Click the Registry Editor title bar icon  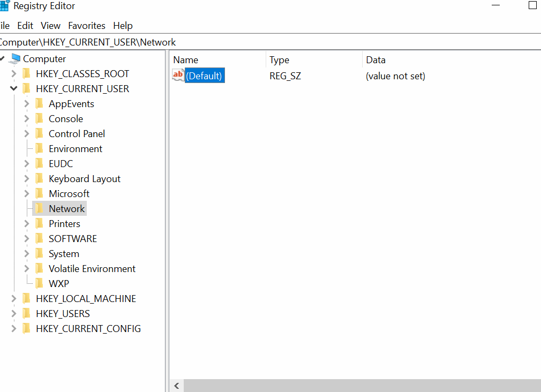point(4,6)
